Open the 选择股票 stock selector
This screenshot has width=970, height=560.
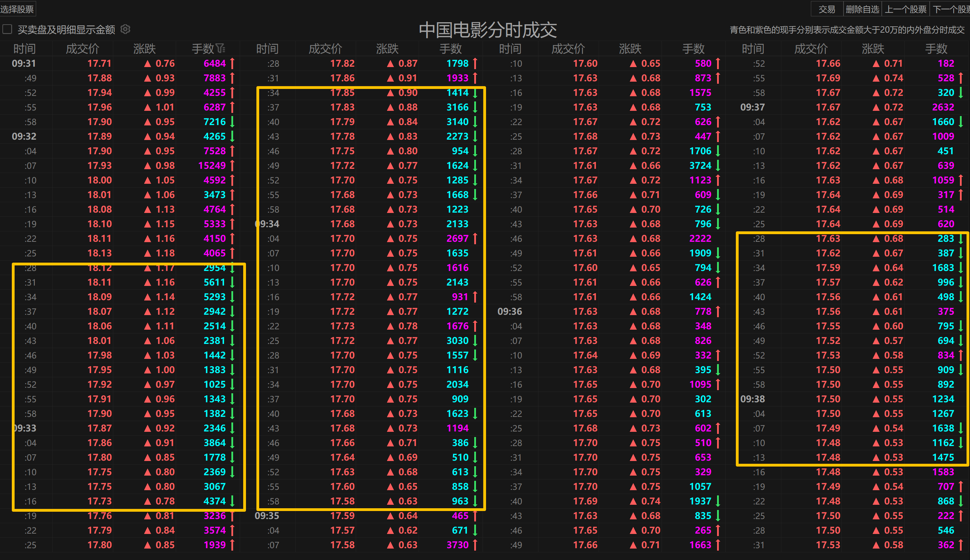click(17, 9)
